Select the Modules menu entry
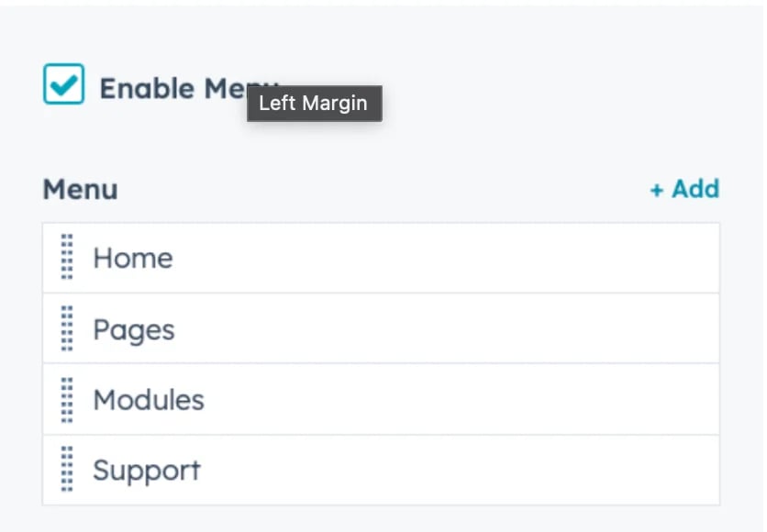Viewport: 767px width, 532px height. click(x=149, y=400)
